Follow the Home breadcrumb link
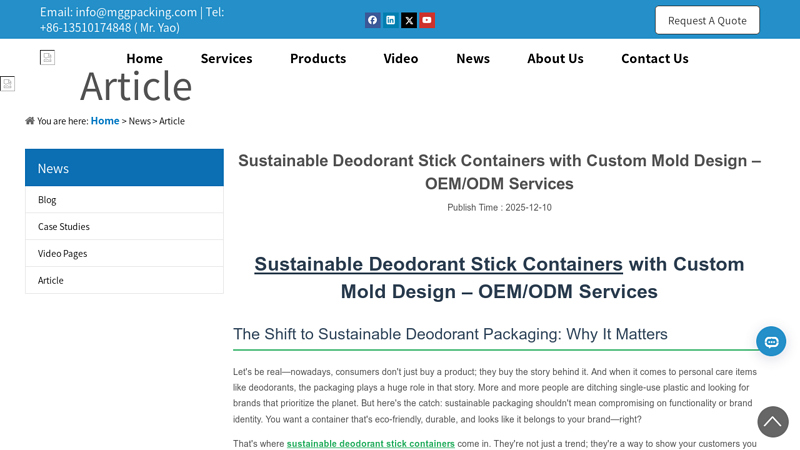Viewport: 800px width, 450px height. coord(105,121)
